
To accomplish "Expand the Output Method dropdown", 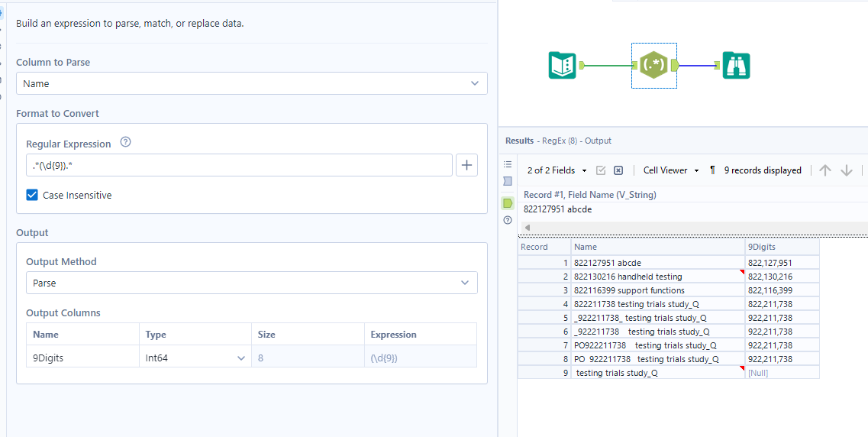I will (251, 283).
